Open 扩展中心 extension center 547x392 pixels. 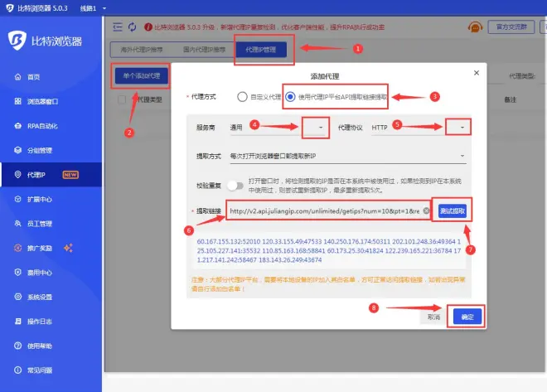click(38, 200)
